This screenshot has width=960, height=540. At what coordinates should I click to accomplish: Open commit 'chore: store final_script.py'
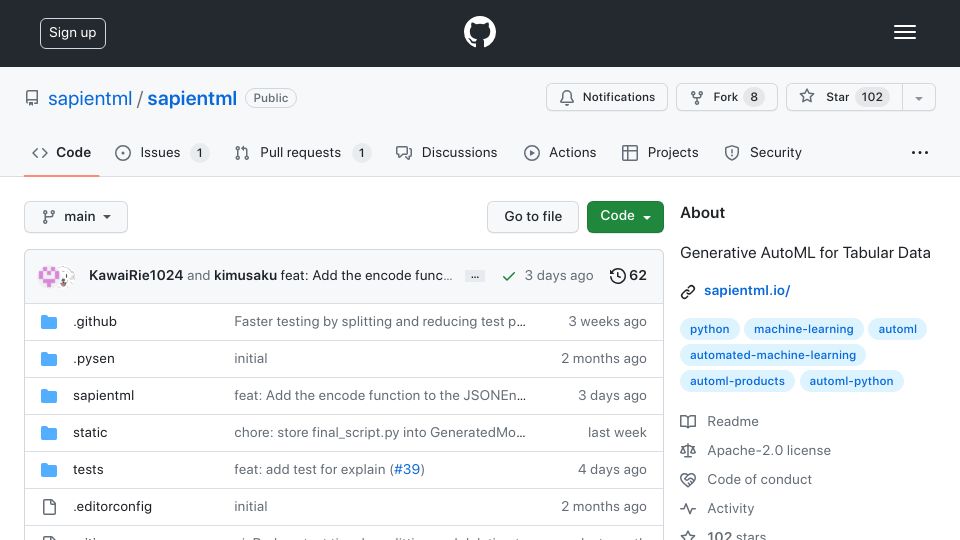(x=380, y=432)
